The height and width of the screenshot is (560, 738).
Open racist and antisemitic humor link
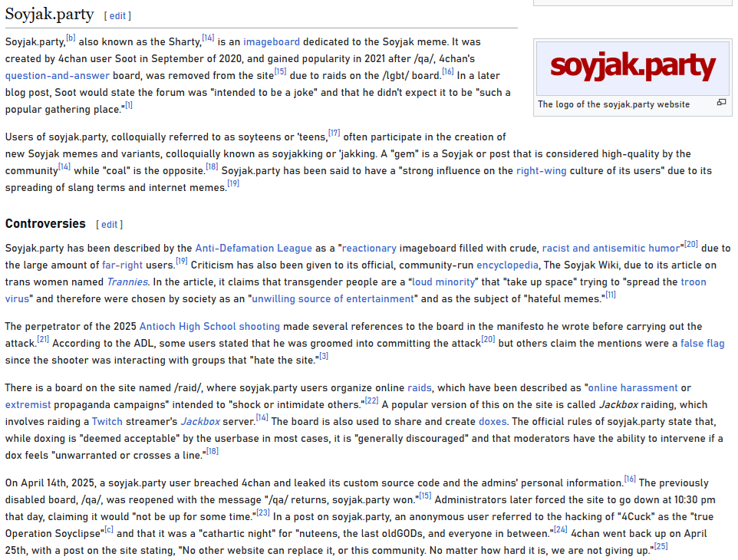pos(611,249)
